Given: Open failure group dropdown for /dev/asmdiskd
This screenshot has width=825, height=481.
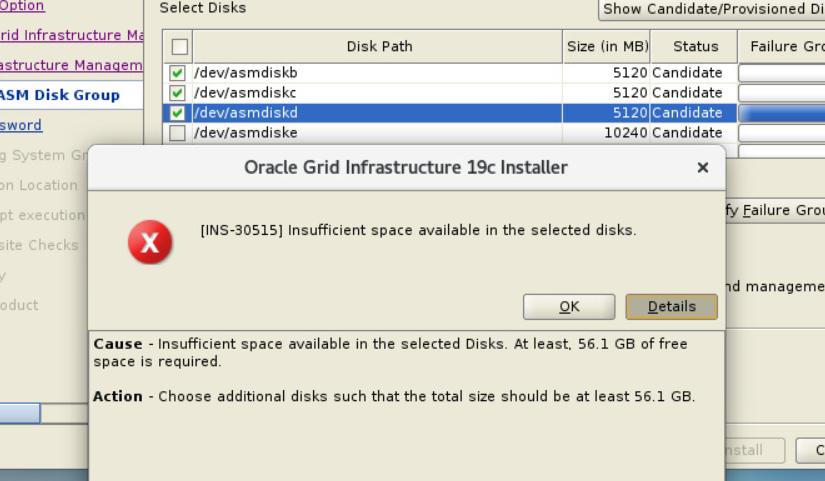Looking at the screenshot, I should (x=781, y=113).
